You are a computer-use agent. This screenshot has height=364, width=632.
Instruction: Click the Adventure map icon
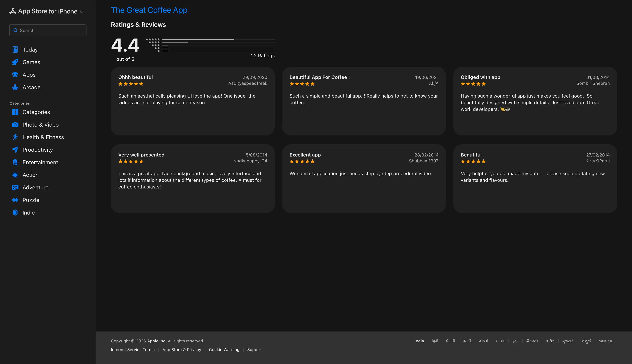[15, 187]
